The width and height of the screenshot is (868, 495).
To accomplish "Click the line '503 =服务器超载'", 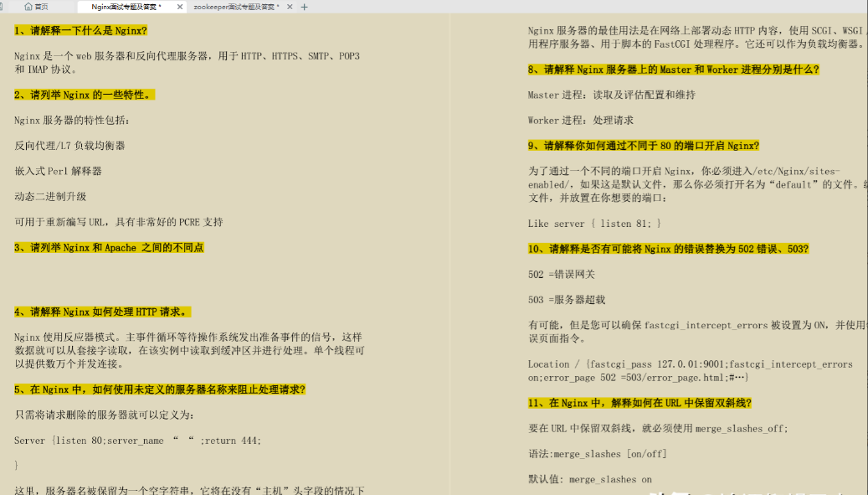I will click(x=567, y=300).
